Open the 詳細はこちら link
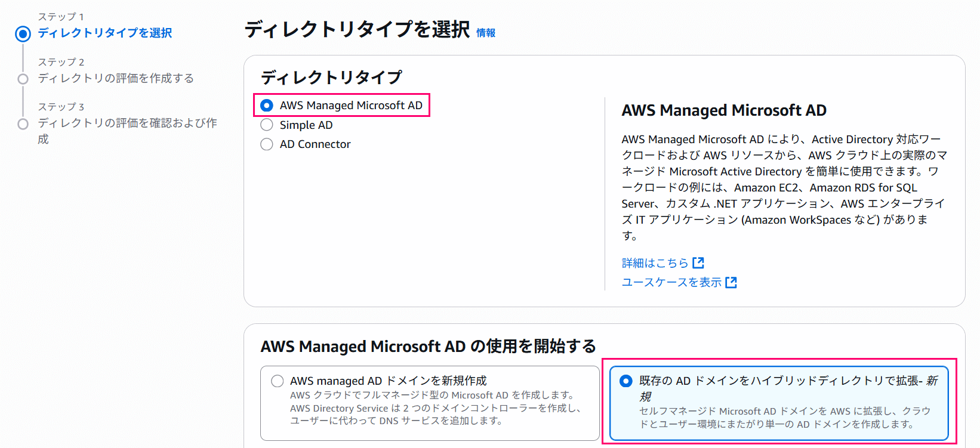This screenshot has height=448, width=980. [x=655, y=263]
